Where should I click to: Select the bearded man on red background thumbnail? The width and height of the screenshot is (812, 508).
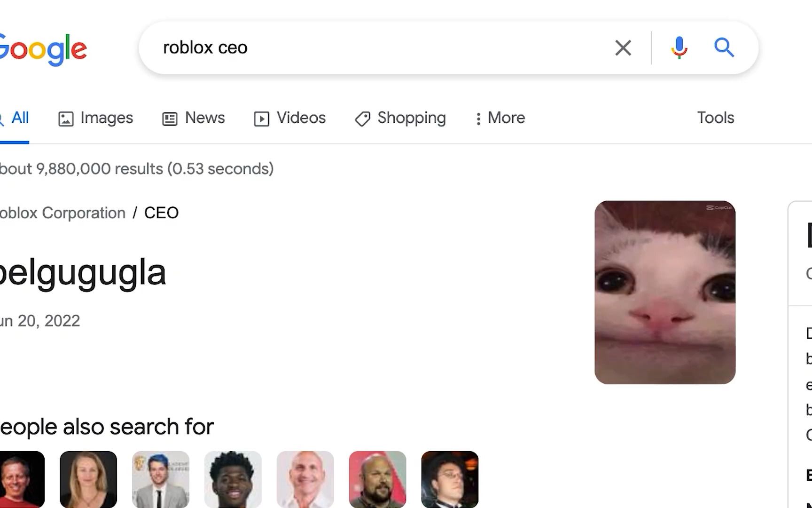coord(377,479)
